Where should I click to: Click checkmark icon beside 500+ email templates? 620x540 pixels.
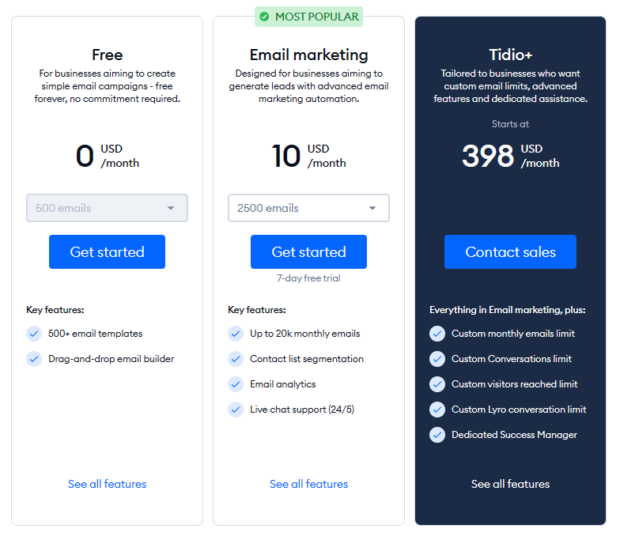tap(34, 334)
